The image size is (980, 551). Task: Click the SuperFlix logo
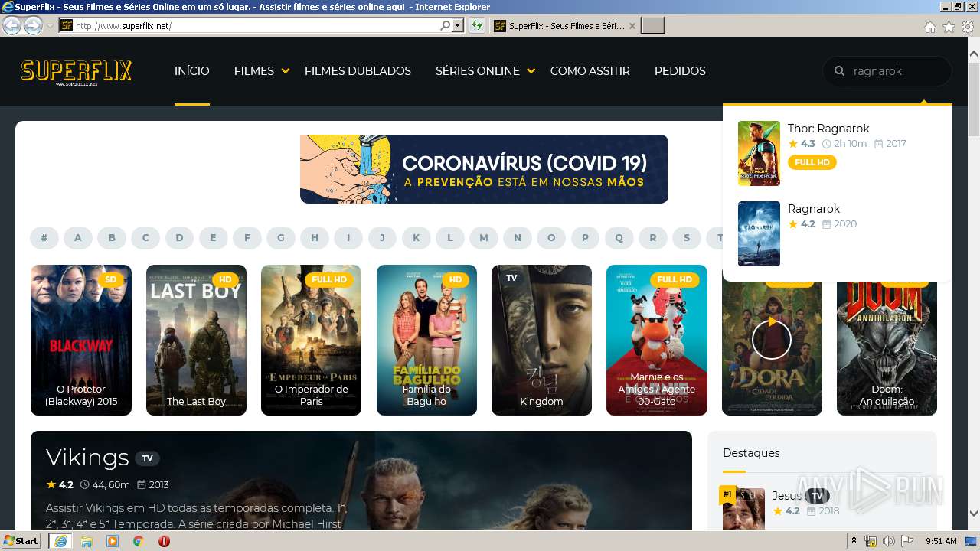[x=77, y=72]
